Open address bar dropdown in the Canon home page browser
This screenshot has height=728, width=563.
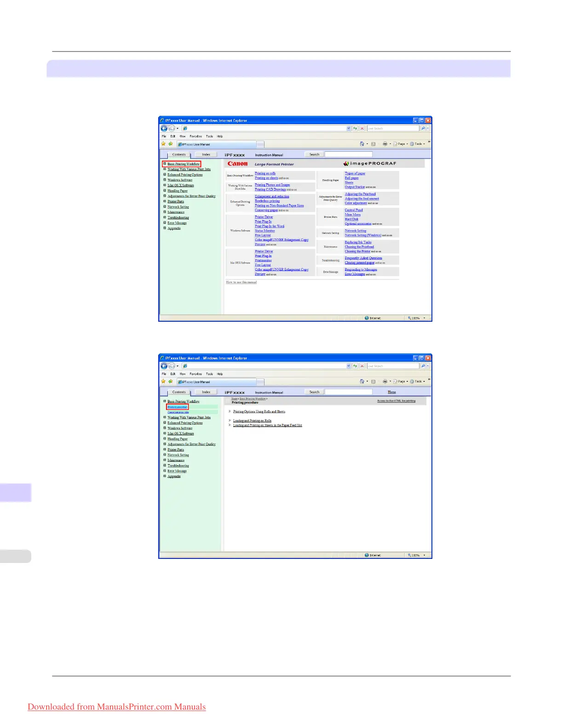(348, 128)
